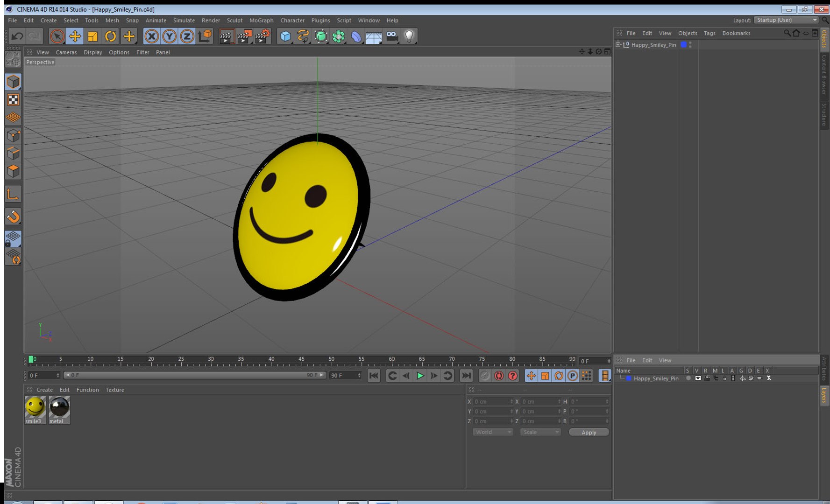
Task: Toggle Autokeying button
Action: [x=499, y=376]
